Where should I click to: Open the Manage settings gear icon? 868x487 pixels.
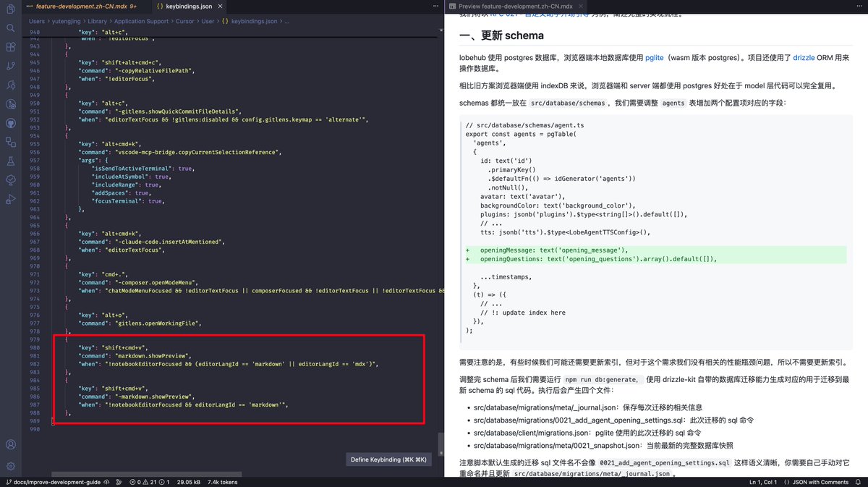coord(10,466)
